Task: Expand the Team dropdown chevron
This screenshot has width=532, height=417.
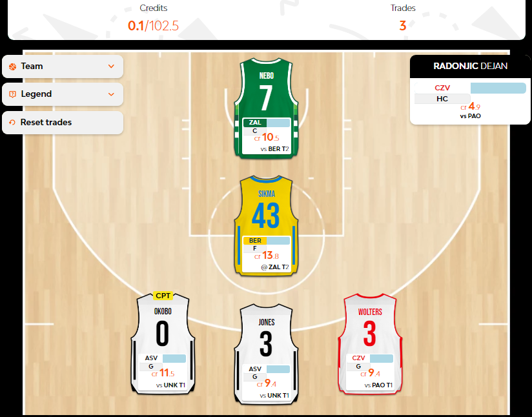Action: coord(111,66)
